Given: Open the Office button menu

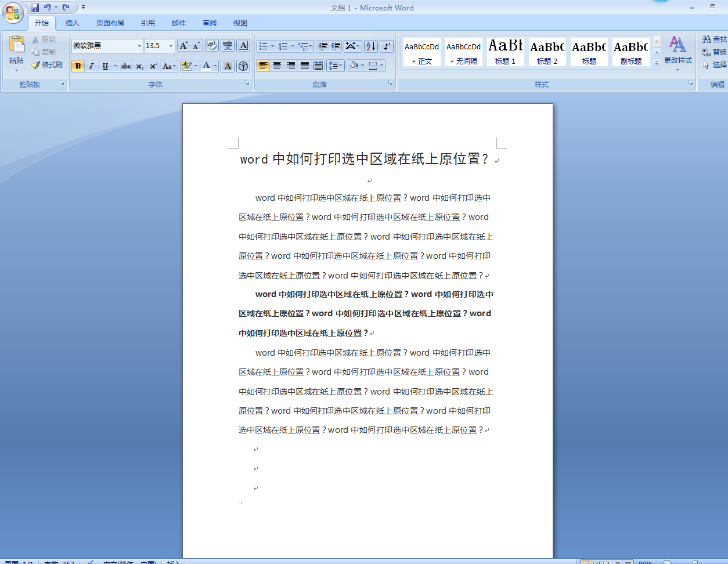Looking at the screenshot, I should 13,13.
